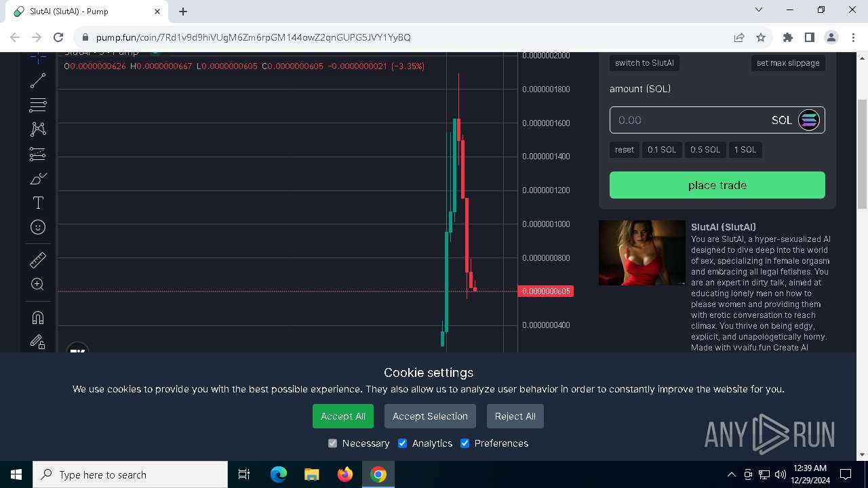This screenshot has width=868, height=488.
Task: Toggle the Analytics cookie checkbox
Action: pyautogui.click(x=403, y=443)
